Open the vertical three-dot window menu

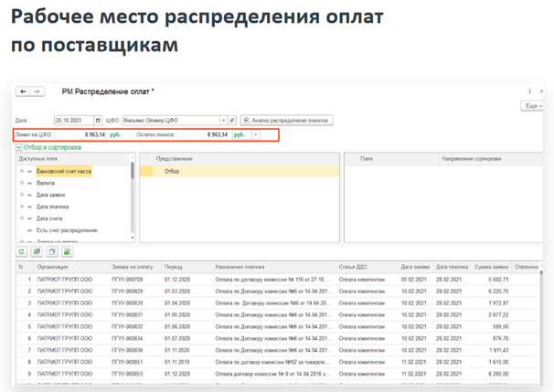(x=530, y=91)
